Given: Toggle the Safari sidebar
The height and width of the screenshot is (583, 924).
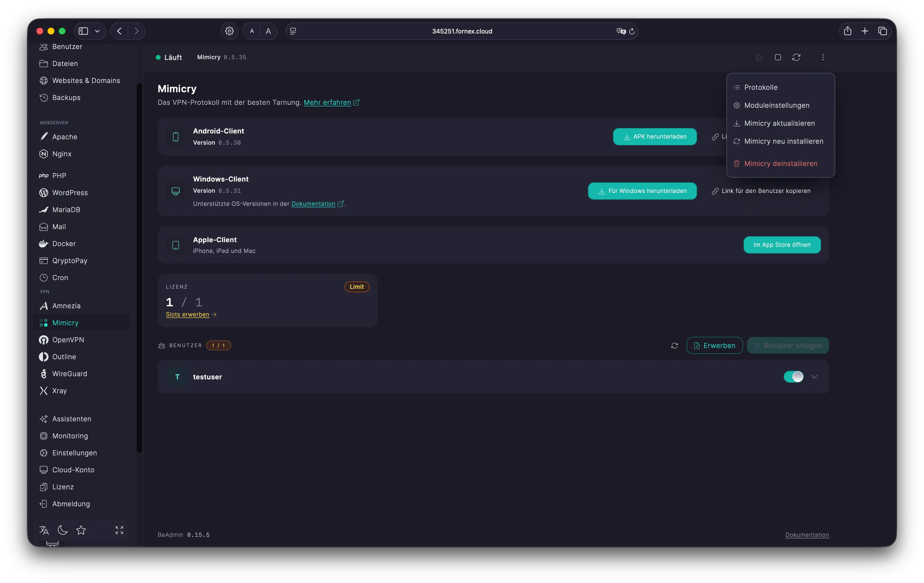Looking at the screenshot, I should coord(83,31).
